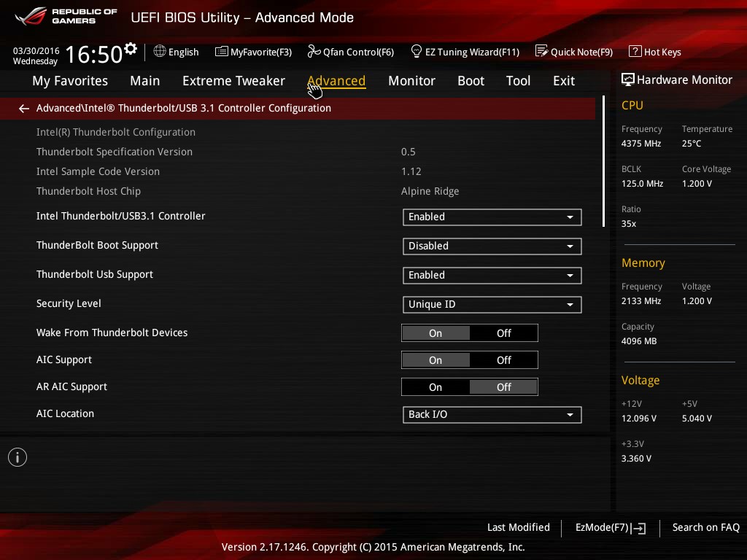
Task: Switch to Monitor tab
Action: 411,81
